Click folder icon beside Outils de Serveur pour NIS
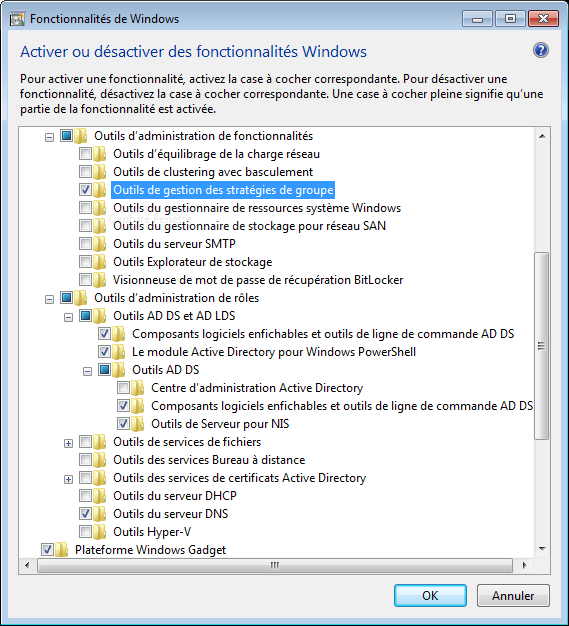Image resolution: width=569 pixels, height=626 pixels. click(x=138, y=424)
